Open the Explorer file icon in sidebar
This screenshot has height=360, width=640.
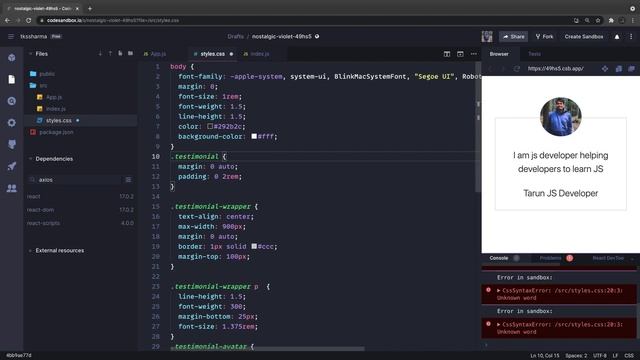pos(11,79)
